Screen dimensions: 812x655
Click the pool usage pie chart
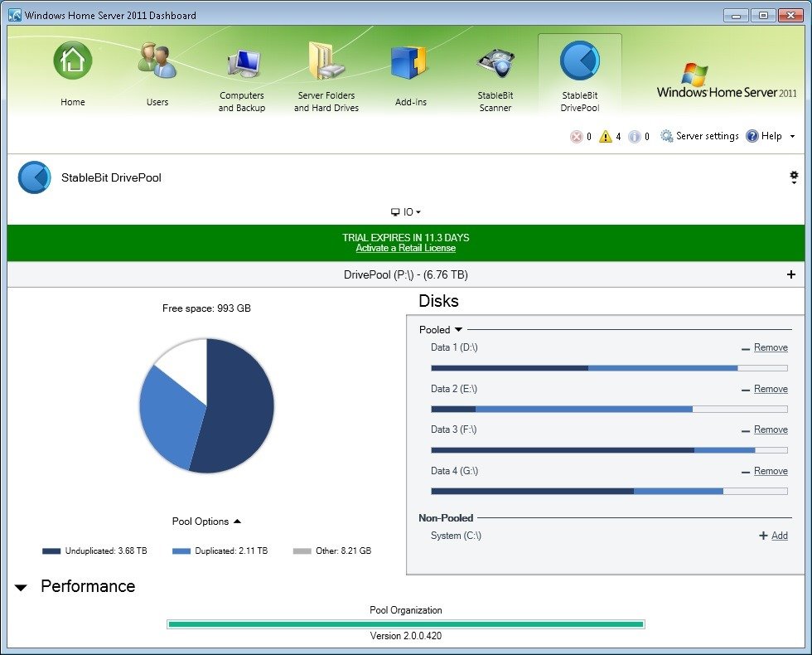click(206, 405)
